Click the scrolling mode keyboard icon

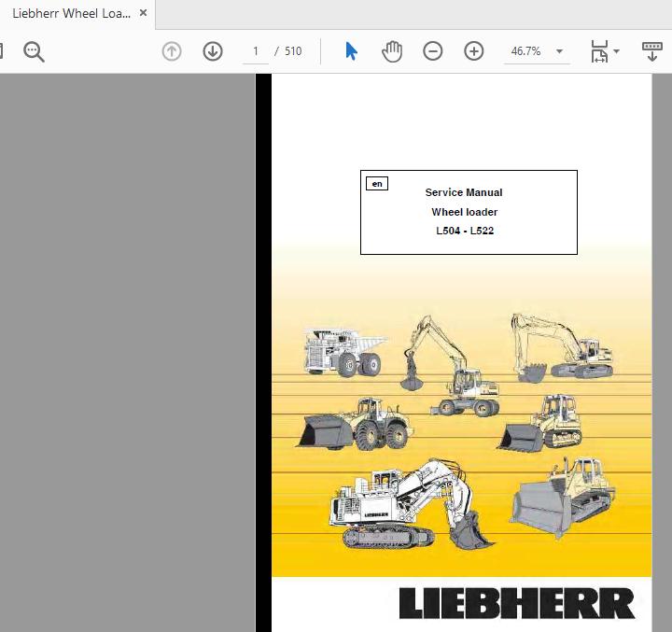(652, 51)
